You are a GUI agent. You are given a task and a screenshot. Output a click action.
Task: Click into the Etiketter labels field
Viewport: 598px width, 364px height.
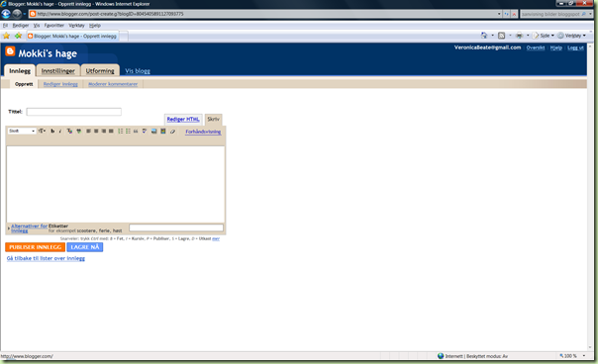click(x=176, y=227)
